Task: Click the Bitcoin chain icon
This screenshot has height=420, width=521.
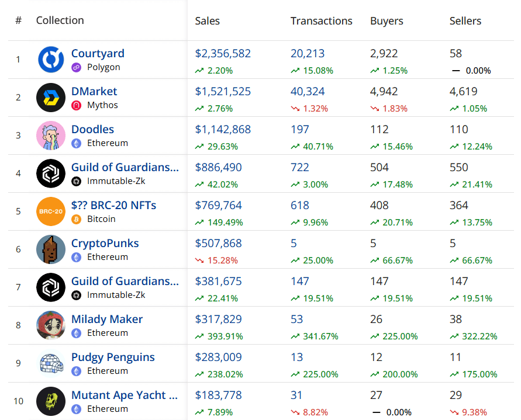Action: tap(77, 220)
